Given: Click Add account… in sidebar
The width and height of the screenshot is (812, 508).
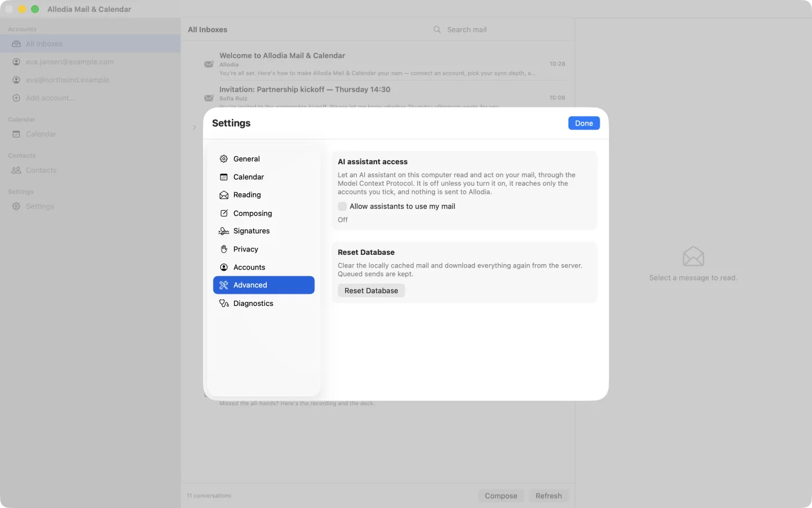Looking at the screenshot, I should (x=90, y=98).
